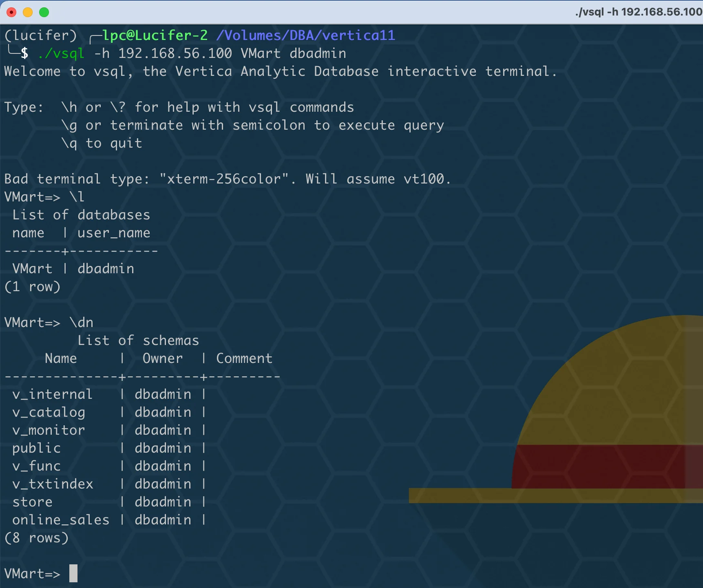Click the v_monitor schema row name
703x588 pixels.
pos(49,430)
